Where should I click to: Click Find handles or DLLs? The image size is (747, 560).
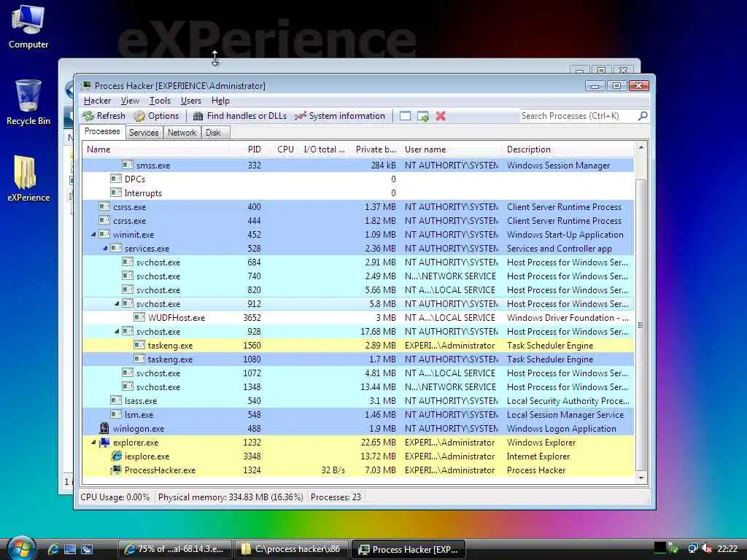tap(239, 116)
